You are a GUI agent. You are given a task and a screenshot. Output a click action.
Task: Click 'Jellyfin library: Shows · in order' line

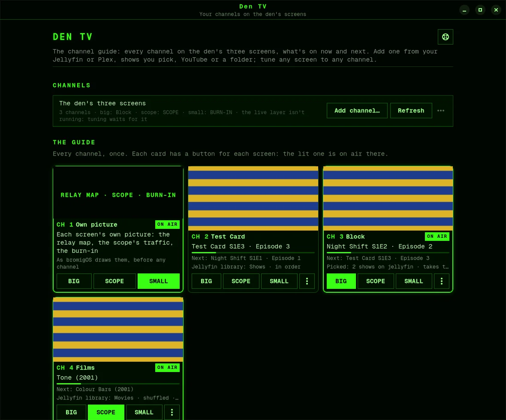coord(246,267)
